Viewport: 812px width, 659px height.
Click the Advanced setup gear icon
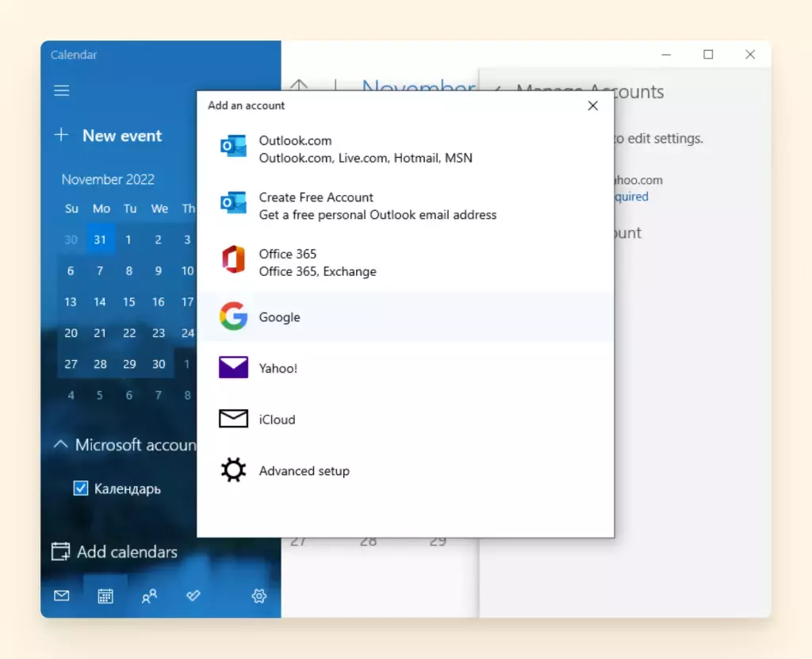click(234, 470)
